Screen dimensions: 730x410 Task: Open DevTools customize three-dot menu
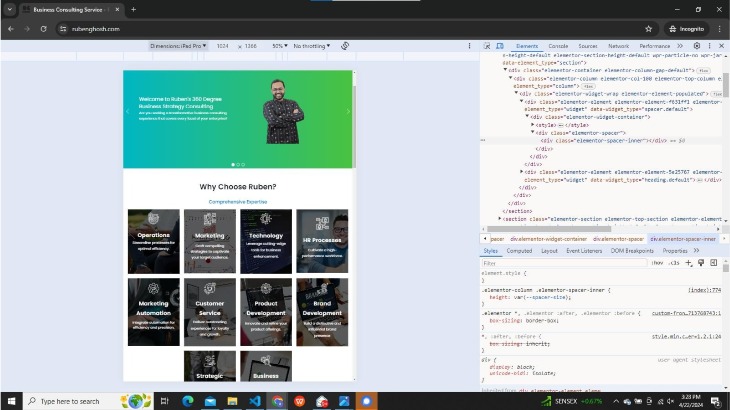(x=710, y=46)
